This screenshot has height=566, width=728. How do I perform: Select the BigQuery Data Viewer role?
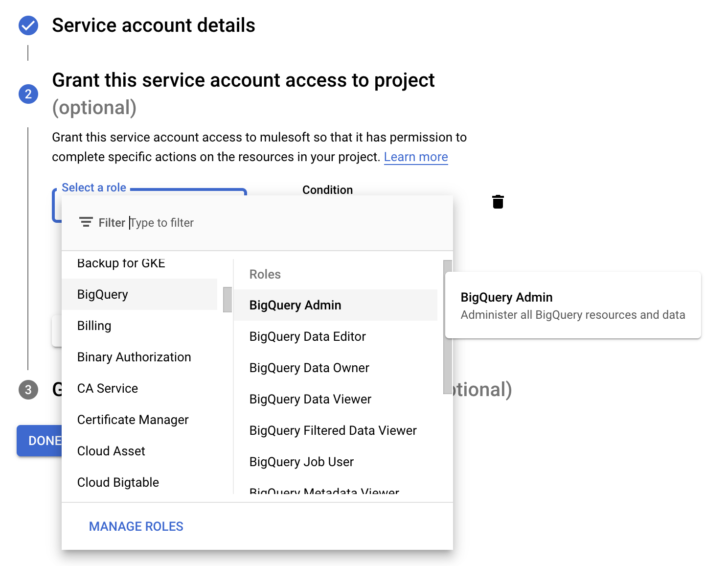tap(310, 399)
